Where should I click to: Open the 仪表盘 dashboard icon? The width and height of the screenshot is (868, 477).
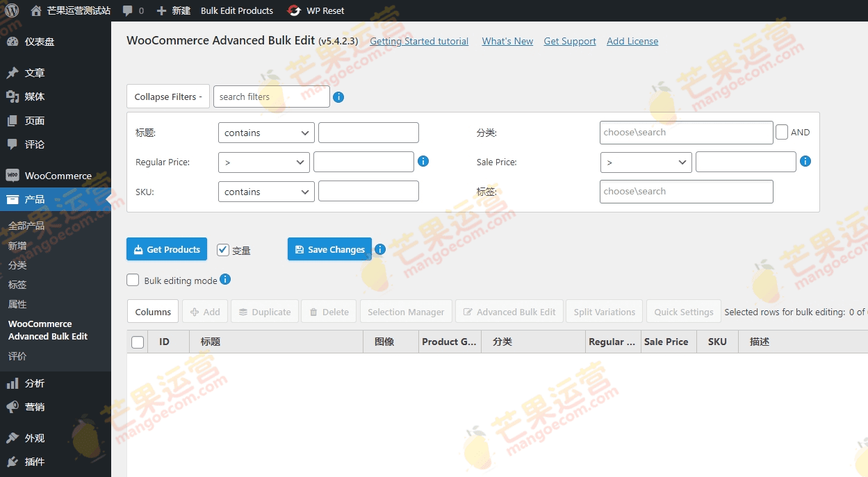(x=13, y=42)
